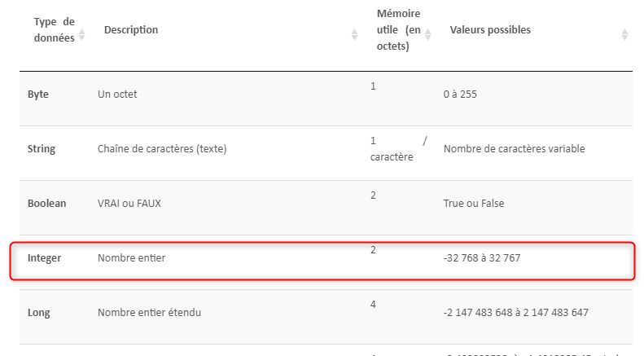644x356 pixels.
Task: Click the Boolean data type cell
Action: [x=47, y=204]
